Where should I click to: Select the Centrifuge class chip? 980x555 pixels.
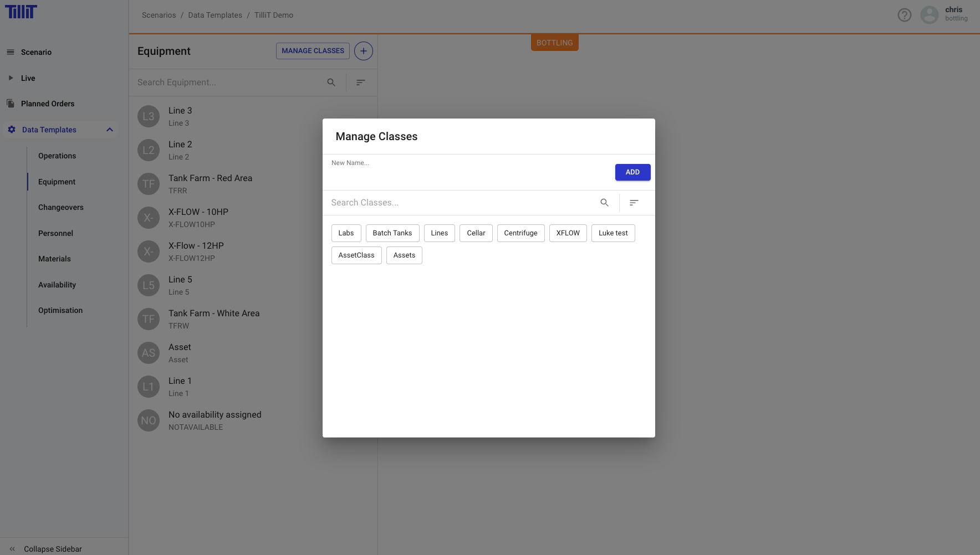tap(520, 233)
